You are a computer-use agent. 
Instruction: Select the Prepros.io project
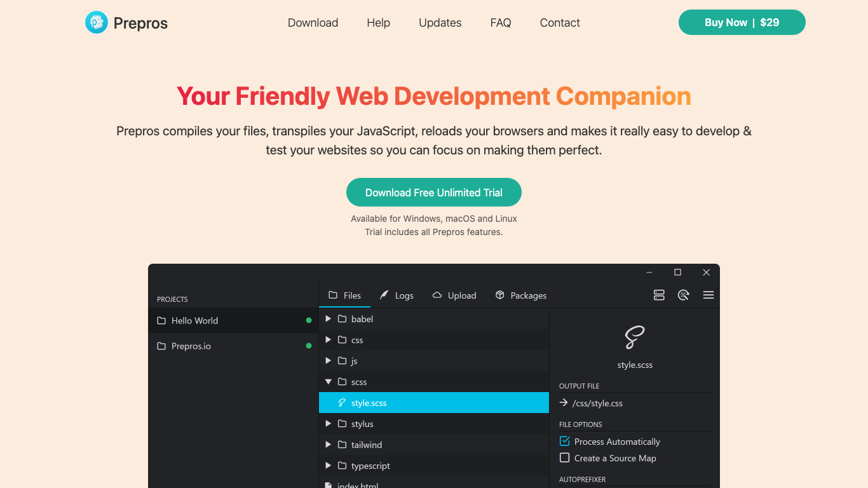click(x=233, y=346)
